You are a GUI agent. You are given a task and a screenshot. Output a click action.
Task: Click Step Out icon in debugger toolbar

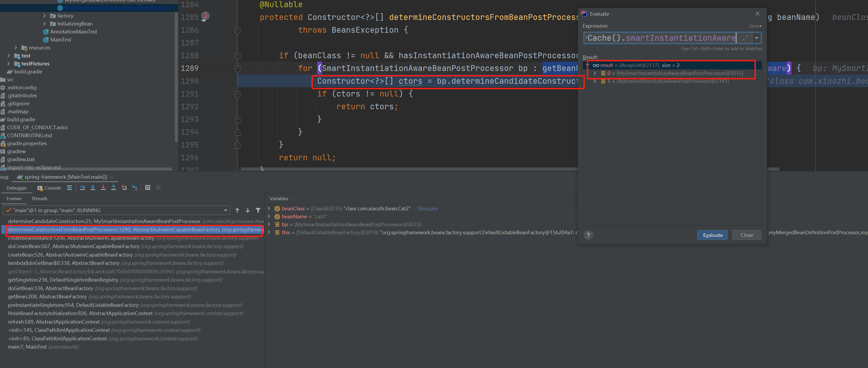point(114,187)
